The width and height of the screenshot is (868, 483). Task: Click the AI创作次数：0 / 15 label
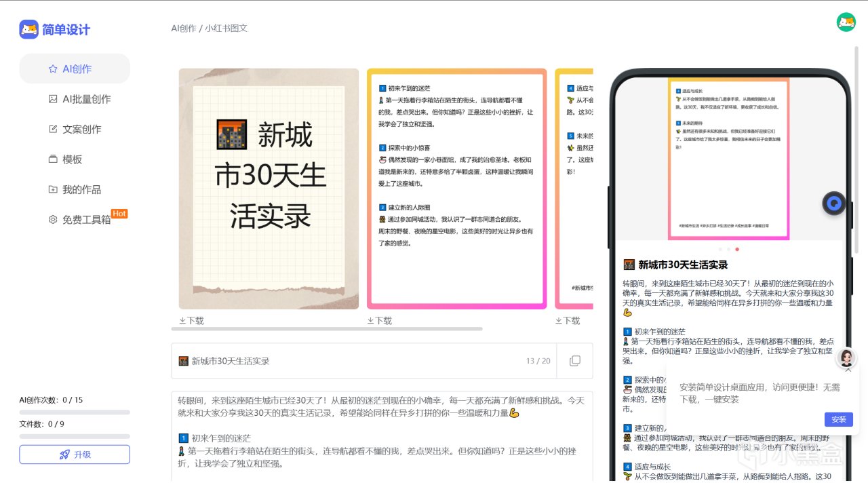[51, 400]
